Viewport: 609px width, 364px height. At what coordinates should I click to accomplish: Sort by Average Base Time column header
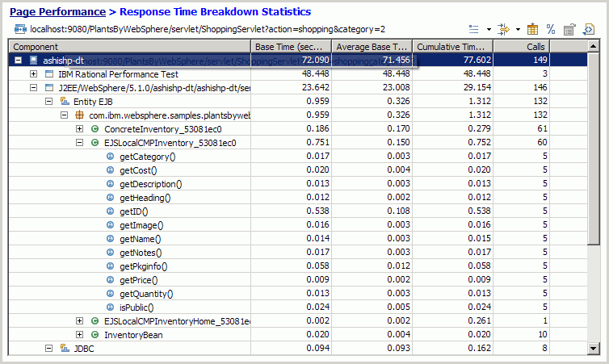(x=372, y=47)
